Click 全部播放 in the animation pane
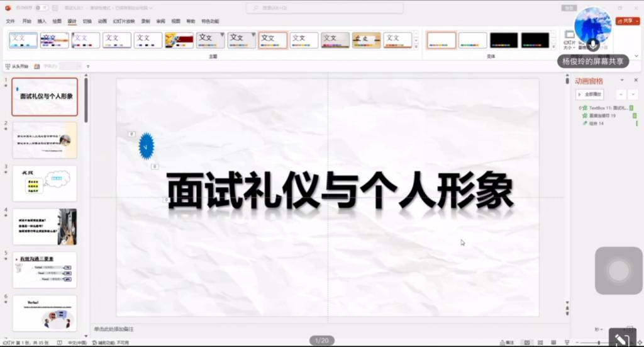This screenshot has width=644, height=347. [x=590, y=94]
